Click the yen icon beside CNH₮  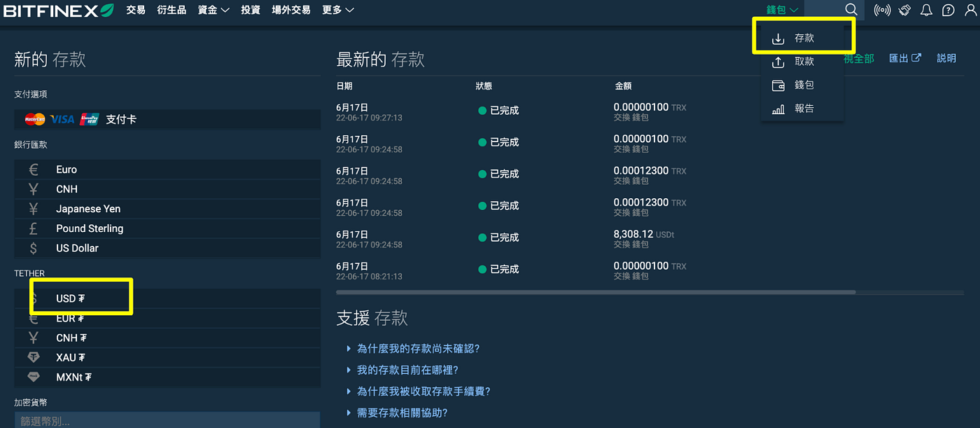(34, 338)
